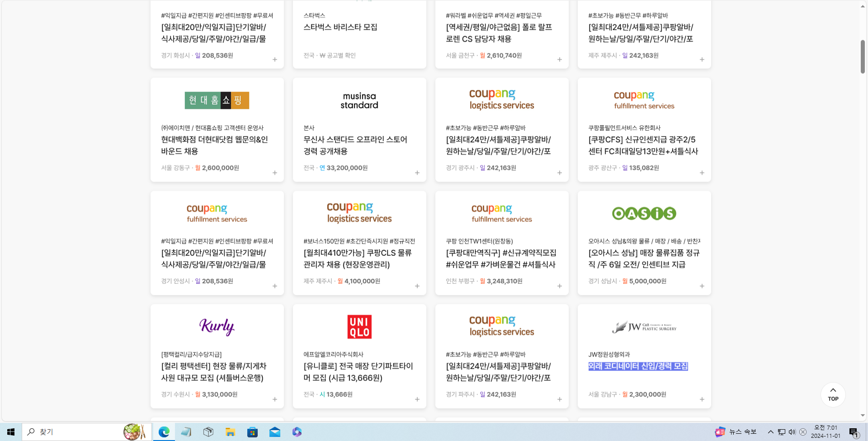Launch Microsoft Store from the taskbar
The image size is (868, 441).
tap(252, 432)
